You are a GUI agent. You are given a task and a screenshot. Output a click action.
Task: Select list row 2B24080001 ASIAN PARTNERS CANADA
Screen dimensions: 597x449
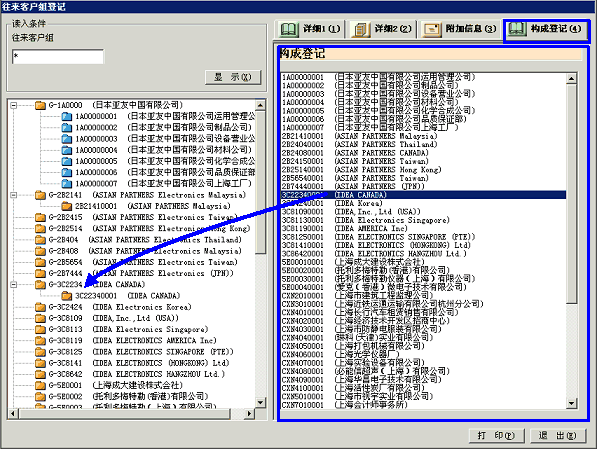click(423, 153)
